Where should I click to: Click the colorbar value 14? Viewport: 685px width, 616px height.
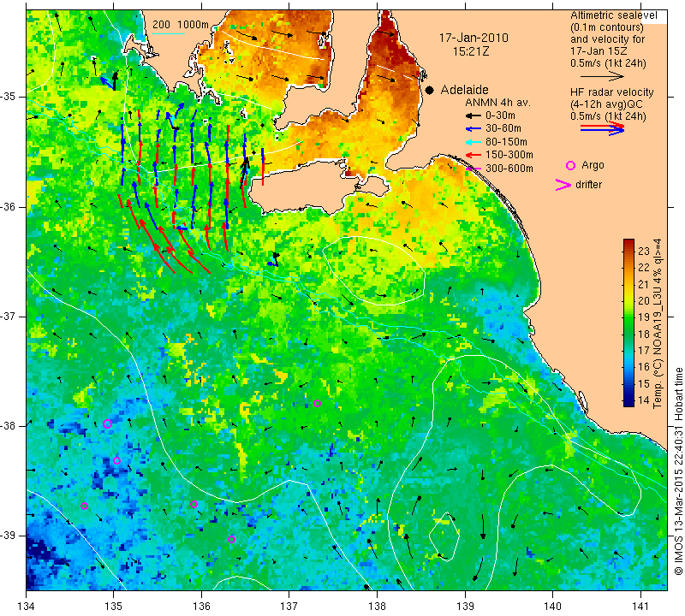pos(644,400)
